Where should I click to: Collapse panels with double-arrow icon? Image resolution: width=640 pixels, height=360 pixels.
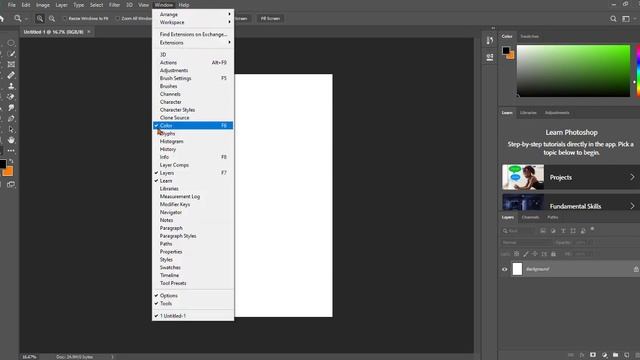coord(493,28)
